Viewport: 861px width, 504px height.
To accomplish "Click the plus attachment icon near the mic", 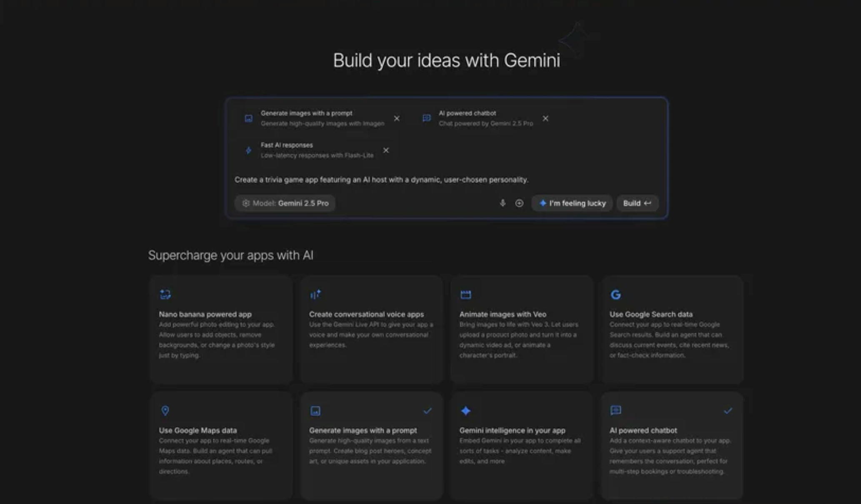I will tap(519, 203).
